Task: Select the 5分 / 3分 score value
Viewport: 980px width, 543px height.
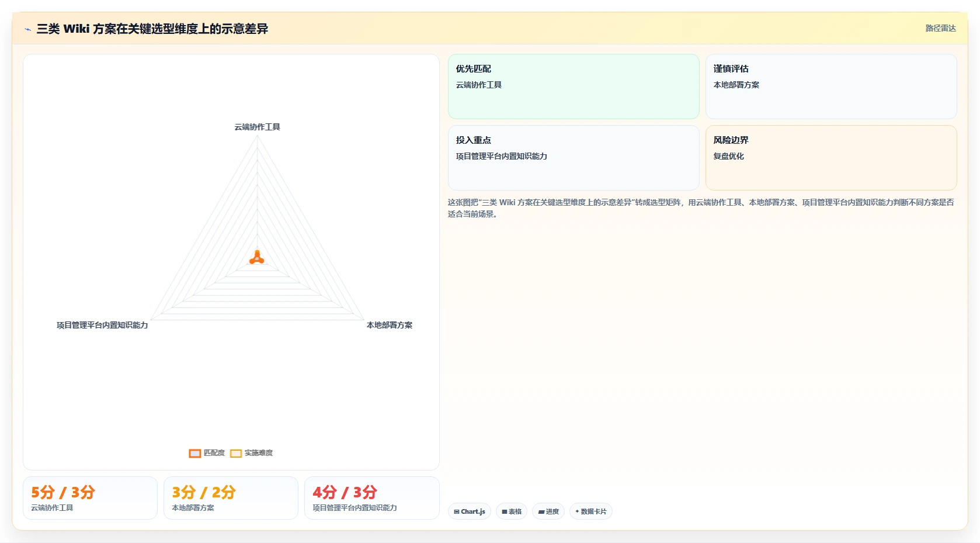Action: pos(63,492)
